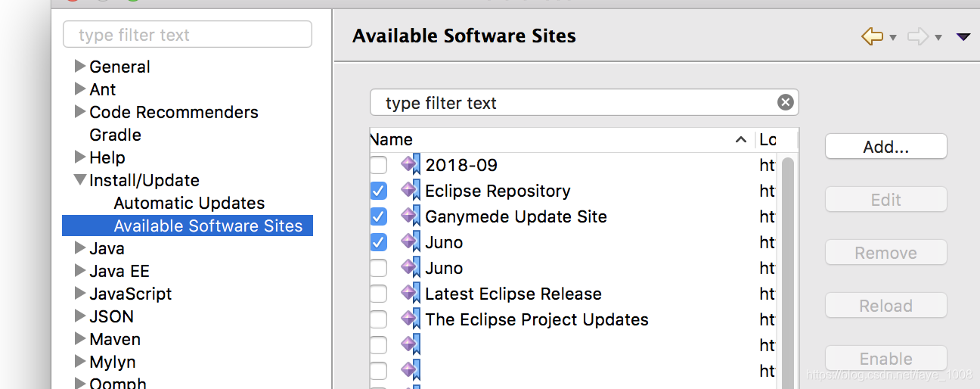This screenshot has width=980, height=389.
Task: Click the Enable button
Action: pos(886,359)
